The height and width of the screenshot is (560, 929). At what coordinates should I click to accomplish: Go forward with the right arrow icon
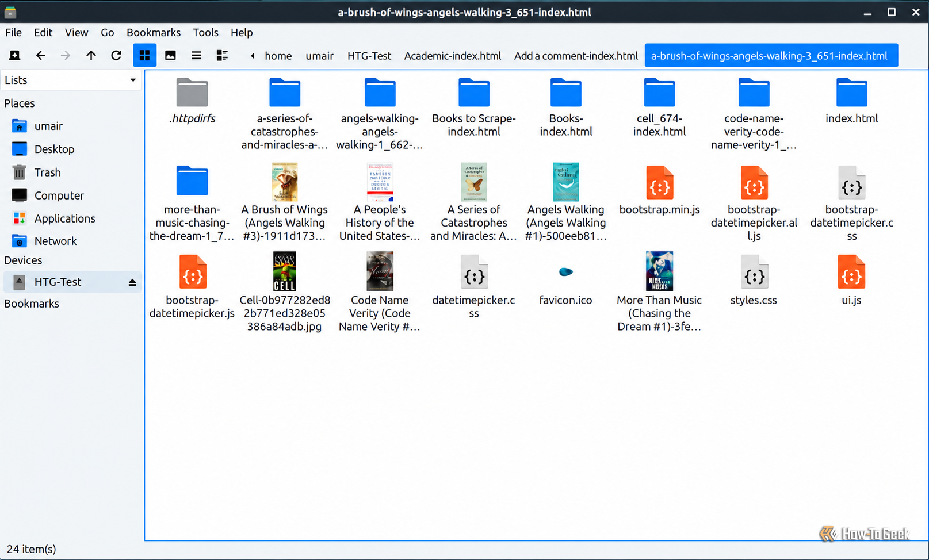pyautogui.click(x=66, y=55)
